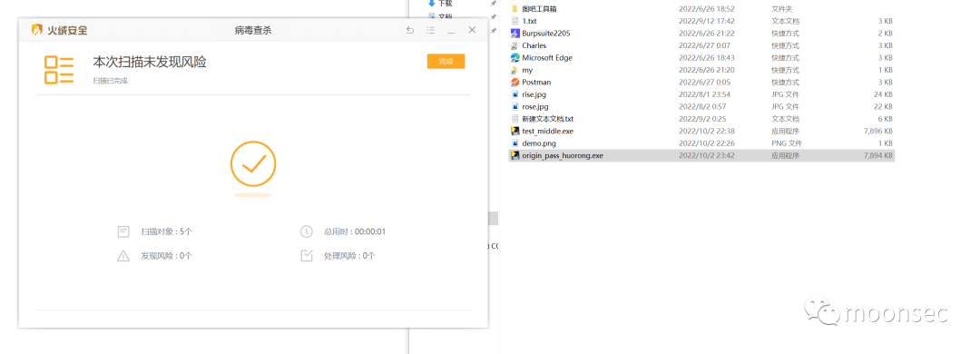Screen dimensions: 980x354
Task: Click the 发现风险：0个 text
Action: coord(166,256)
